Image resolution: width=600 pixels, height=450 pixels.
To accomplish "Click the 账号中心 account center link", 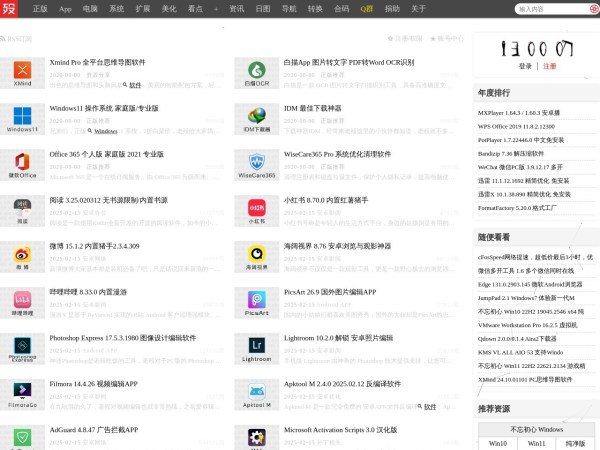I will coord(447,39).
